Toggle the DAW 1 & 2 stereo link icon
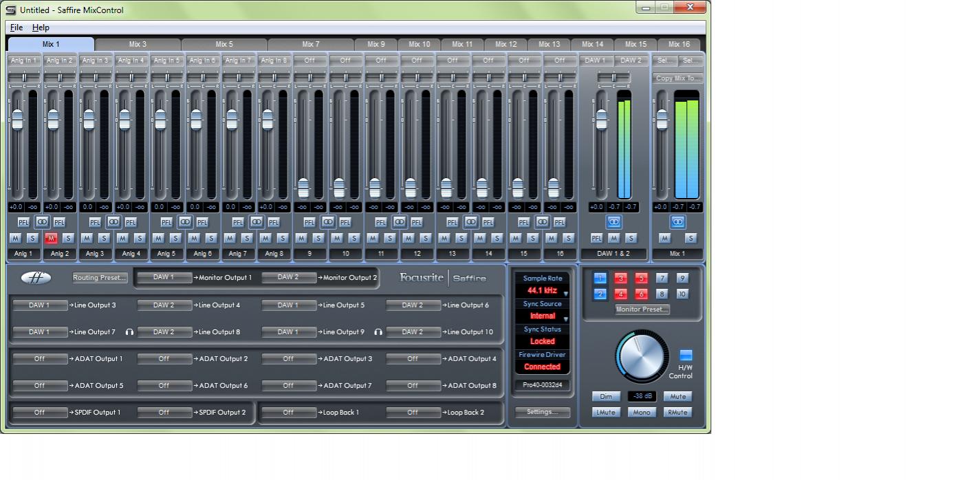This screenshot has height=480, width=980. pos(613,222)
